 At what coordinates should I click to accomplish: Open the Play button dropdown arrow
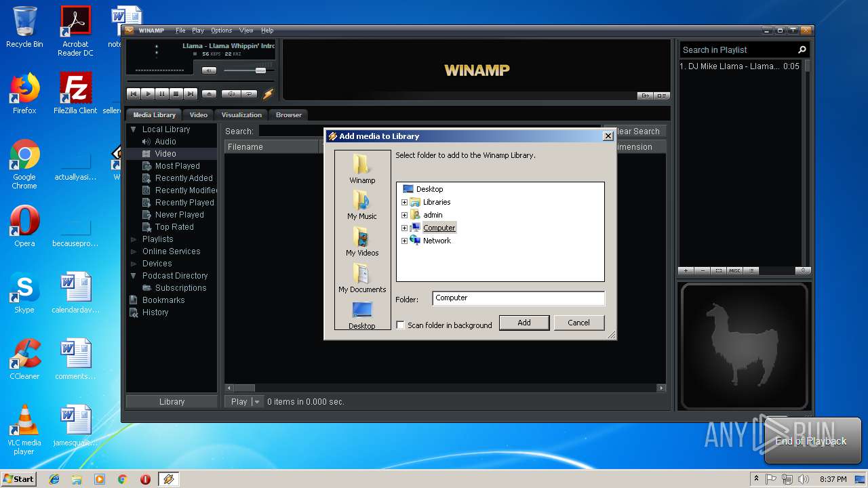[256, 402]
